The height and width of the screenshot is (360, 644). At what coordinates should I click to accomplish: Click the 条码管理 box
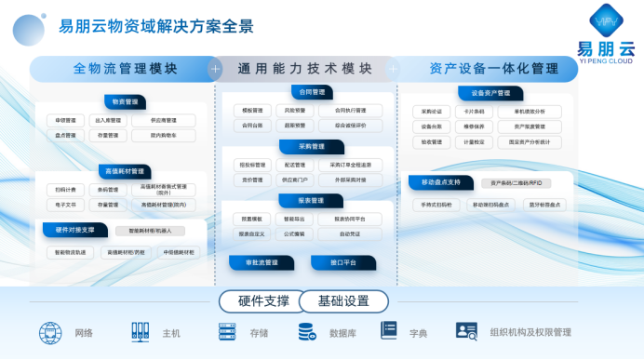tap(108, 190)
